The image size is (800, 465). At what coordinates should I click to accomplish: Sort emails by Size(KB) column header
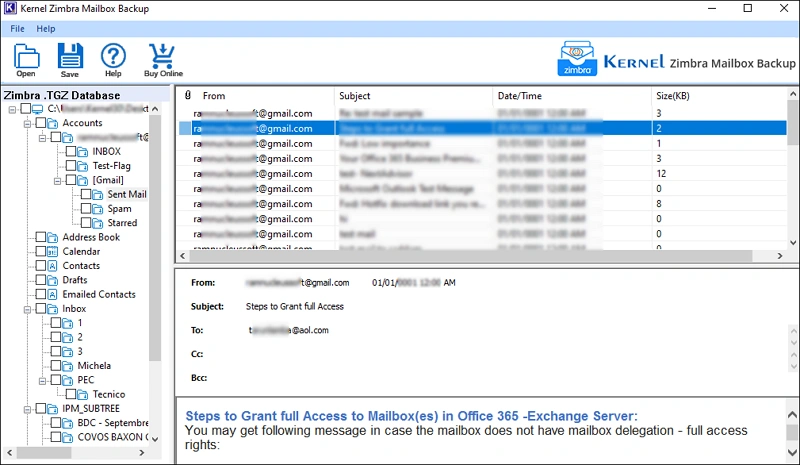[672, 95]
